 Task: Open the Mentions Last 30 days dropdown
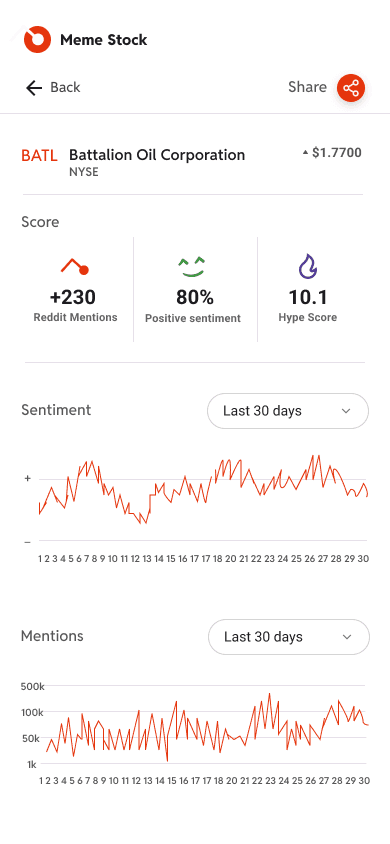(289, 637)
